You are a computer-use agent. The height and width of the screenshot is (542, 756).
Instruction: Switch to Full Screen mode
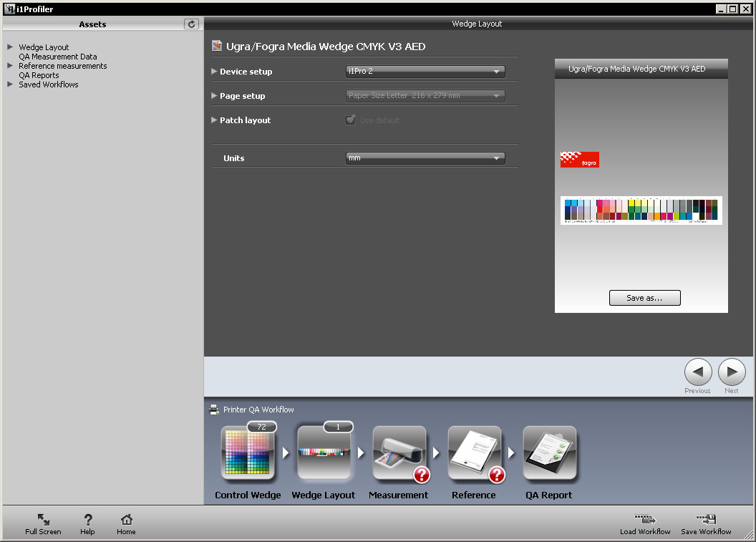click(x=44, y=520)
